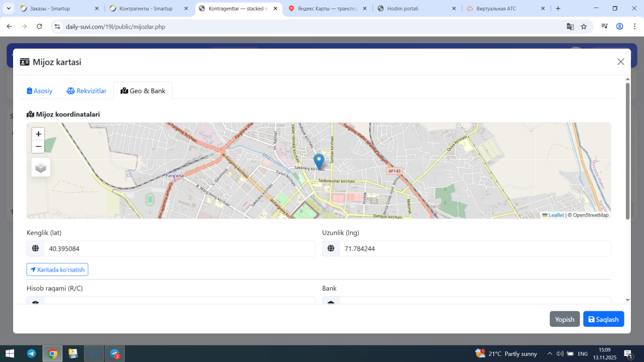Save with the Saqlash button

[603, 319]
